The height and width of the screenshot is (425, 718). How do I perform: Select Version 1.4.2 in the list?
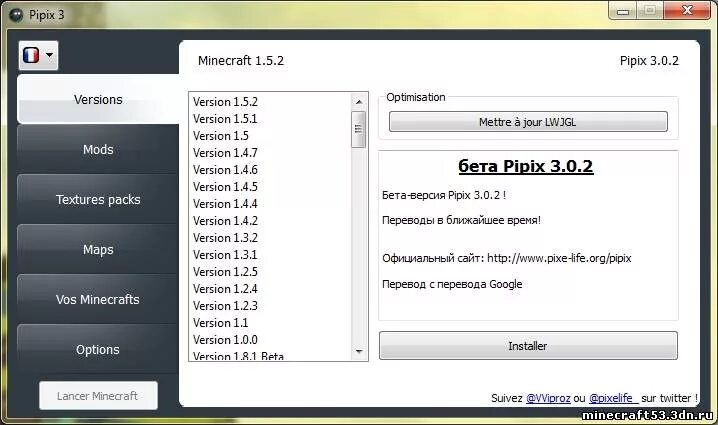point(270,220)
